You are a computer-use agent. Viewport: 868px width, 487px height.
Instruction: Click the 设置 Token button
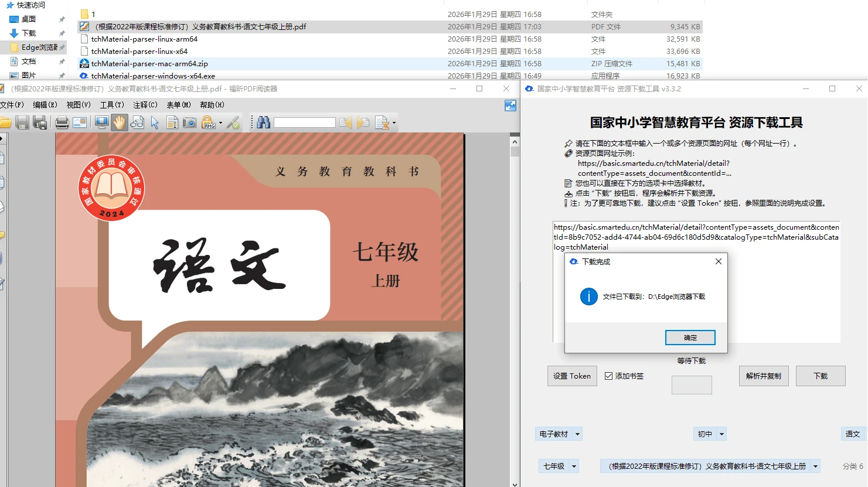(571, 376)
